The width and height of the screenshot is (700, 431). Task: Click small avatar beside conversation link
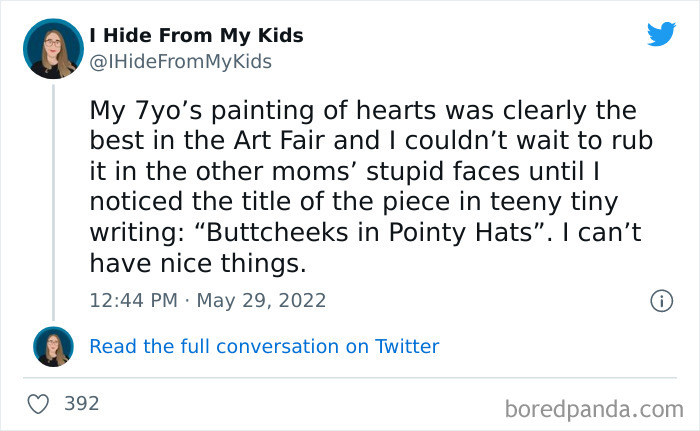pyautogui.click(x=53, y=346)
